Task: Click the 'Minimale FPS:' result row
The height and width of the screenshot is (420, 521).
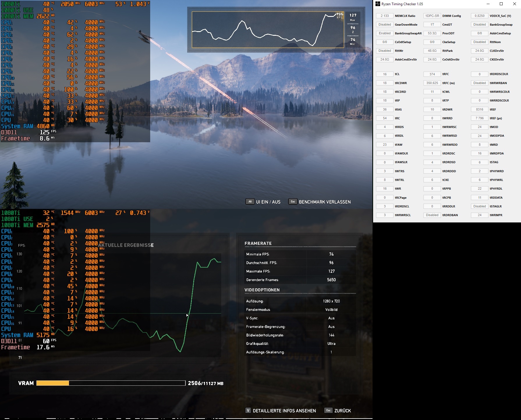Action: (300, 254)
